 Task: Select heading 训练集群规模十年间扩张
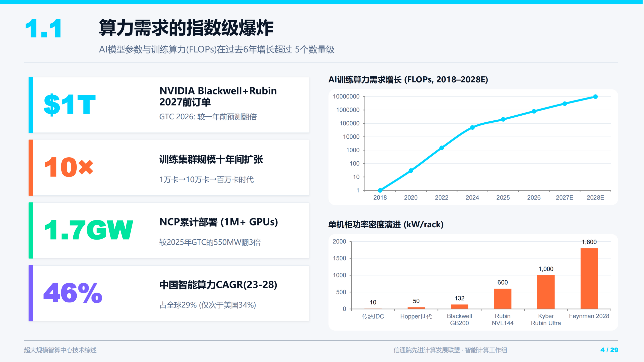click(211, 159)
